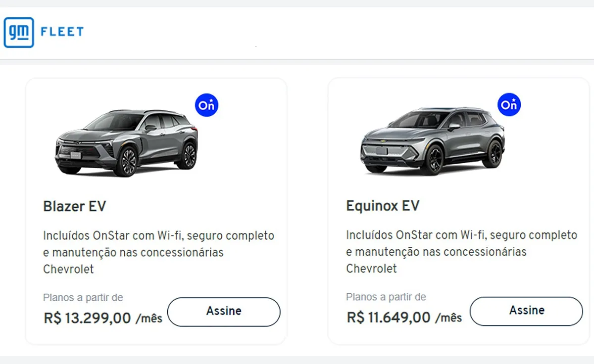Select the Blazer EV title
Image resolution: width=594 pixels, height=364 pixels.
(75, 206)
